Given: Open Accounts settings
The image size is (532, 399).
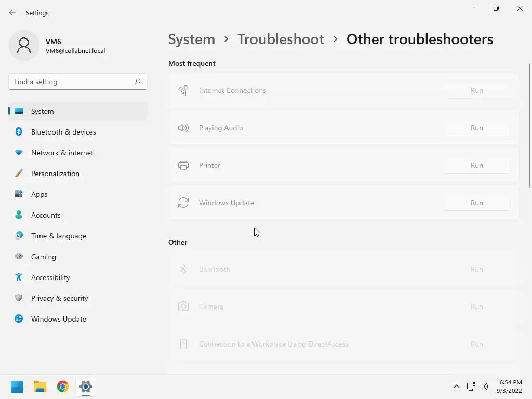Looking at the screenshot, I should pos(78,215).
